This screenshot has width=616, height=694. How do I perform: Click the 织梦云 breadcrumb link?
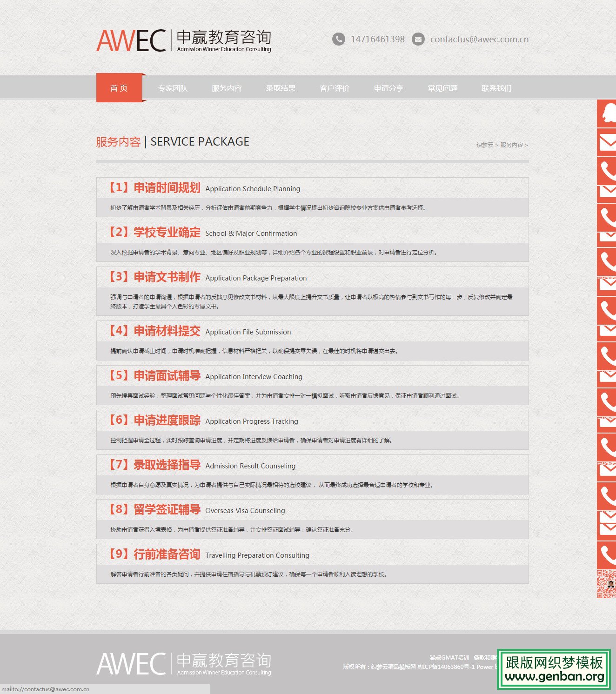click(484, 145)
